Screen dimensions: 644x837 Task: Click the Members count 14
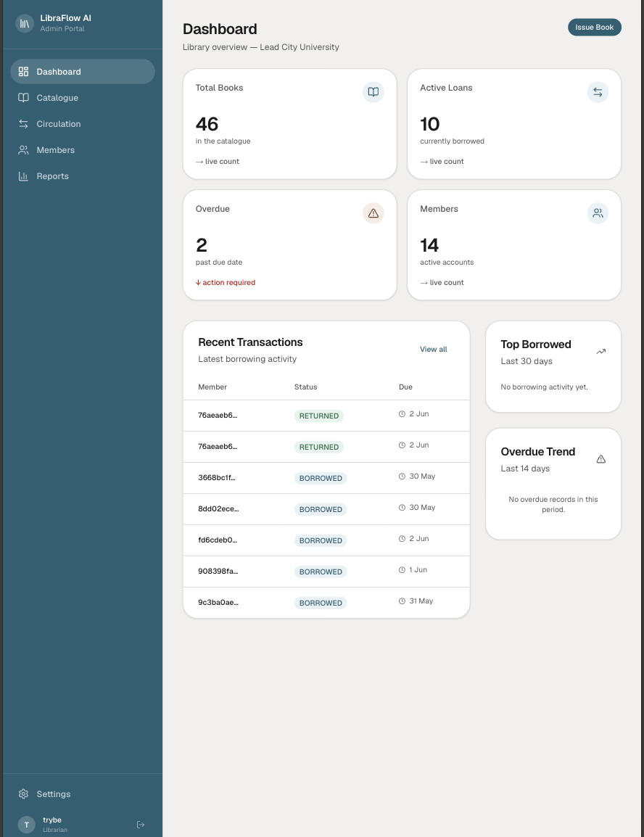[x=429, y=245]
